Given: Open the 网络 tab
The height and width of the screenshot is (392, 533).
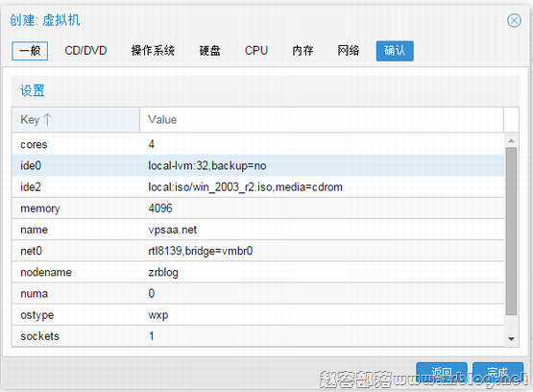Looking at the screenshot, I should tap(348, 51).
